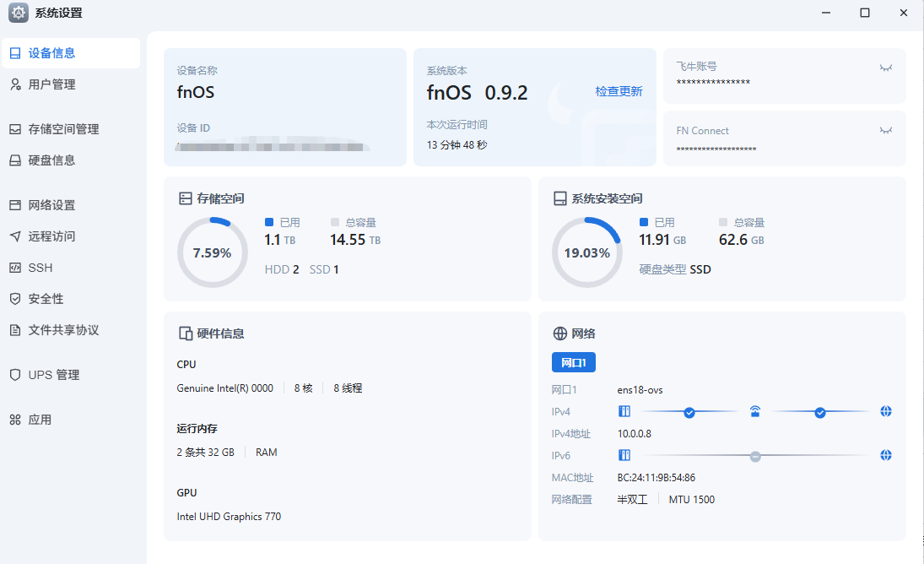Click the "8 核" core count

pos(304,388)
